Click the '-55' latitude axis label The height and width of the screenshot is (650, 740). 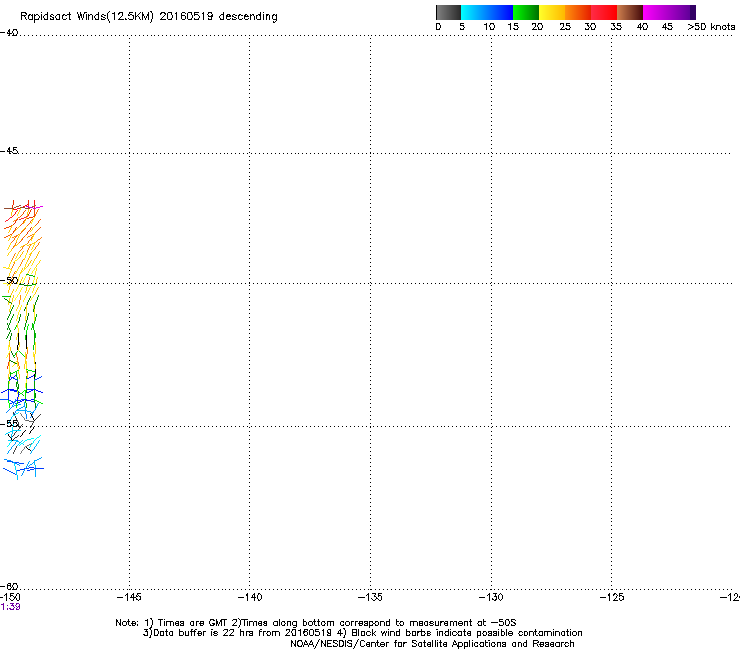click(x=9, y=423)
